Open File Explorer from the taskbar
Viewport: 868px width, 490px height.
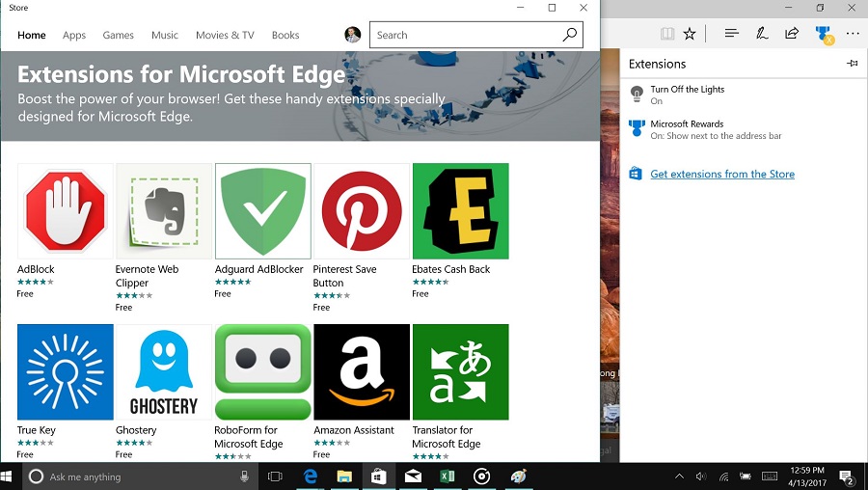[344, 476]
